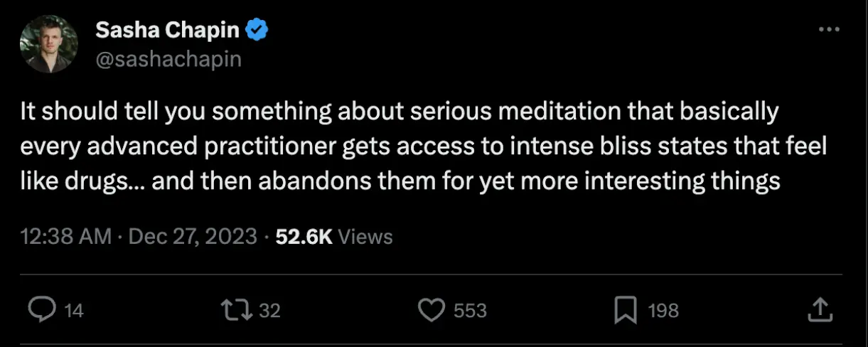Click the 12:38 AM timestamp

click(65, 237)
